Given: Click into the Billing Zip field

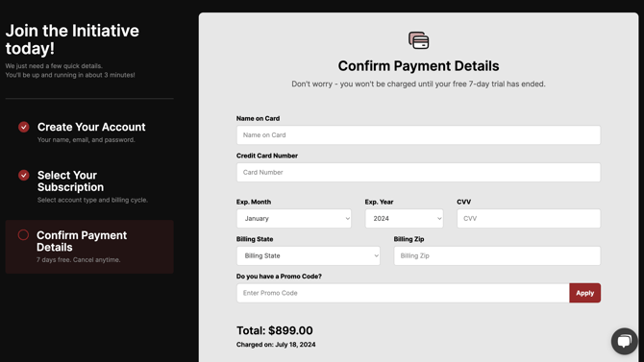Looking at the screenshot, I should coord(497,255).
